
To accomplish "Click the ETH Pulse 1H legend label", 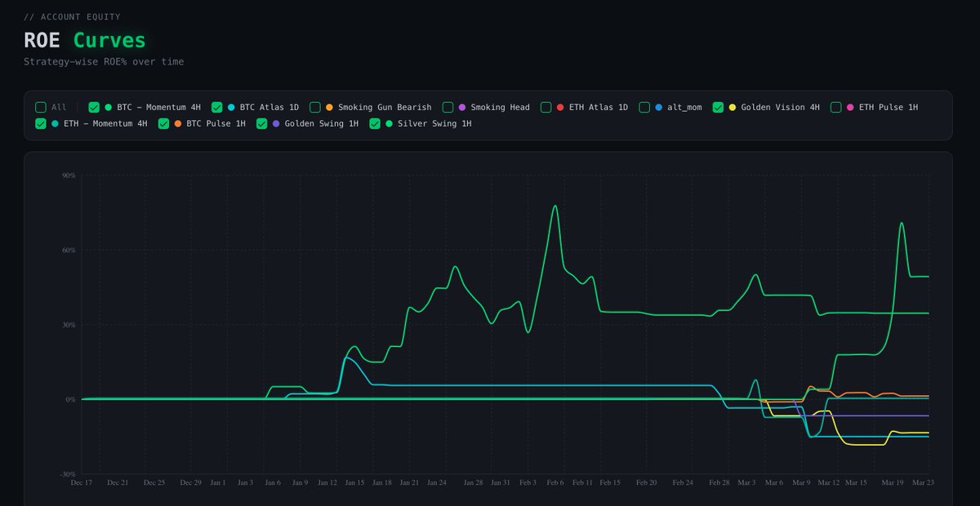I will point(889,107).
